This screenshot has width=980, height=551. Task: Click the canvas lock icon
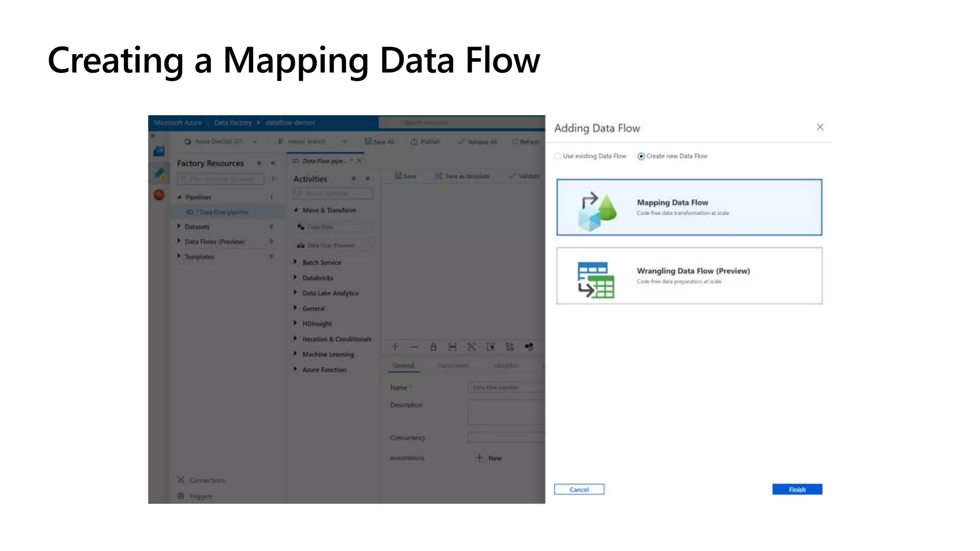coord(433,347)
